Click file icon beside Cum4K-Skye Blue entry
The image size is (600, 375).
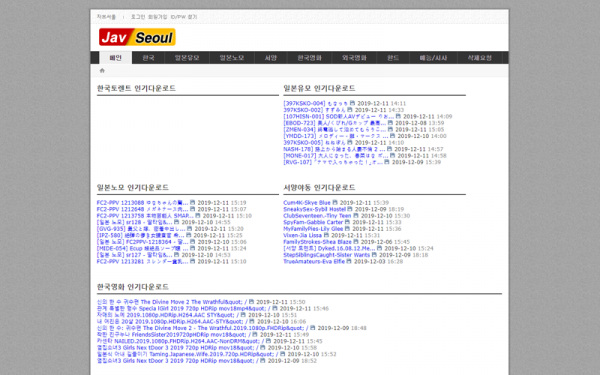click(335, 202)
